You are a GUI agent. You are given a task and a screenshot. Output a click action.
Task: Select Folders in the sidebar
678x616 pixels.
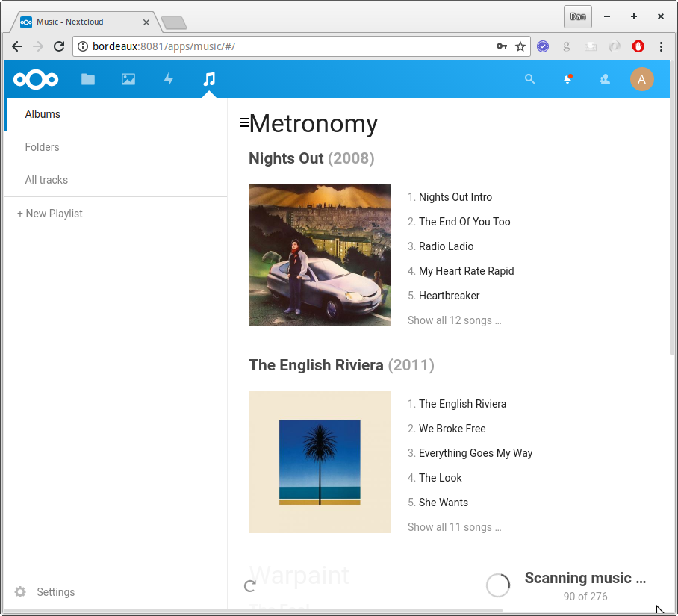point(116,147)
